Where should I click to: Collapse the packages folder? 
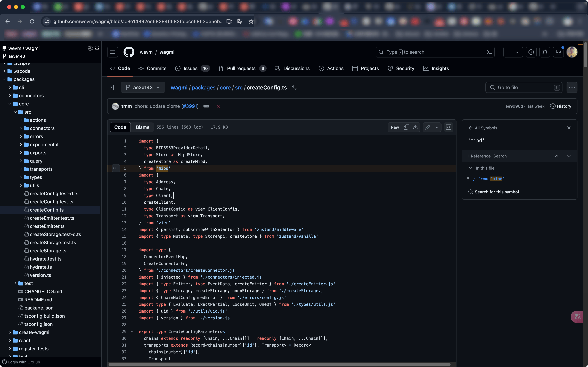pyautogui.click(x=4, y=79)
